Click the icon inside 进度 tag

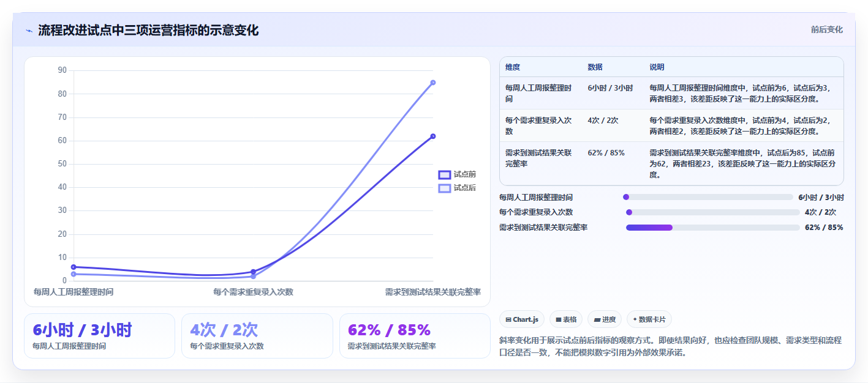point(597,319)
